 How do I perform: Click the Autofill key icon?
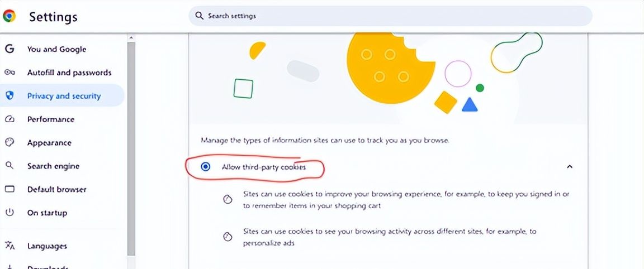coord(10,73)
